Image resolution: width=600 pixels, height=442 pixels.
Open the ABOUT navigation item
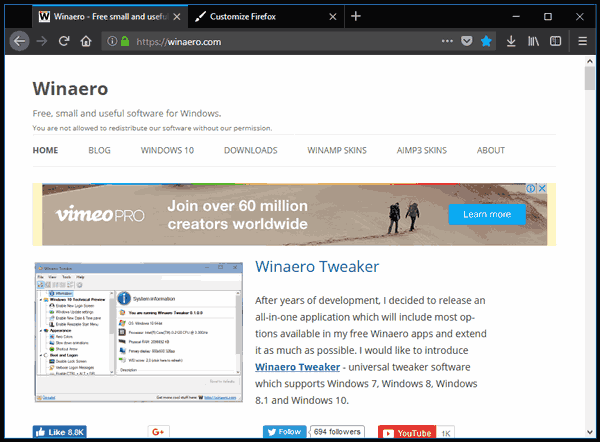[x=491, y=150]
